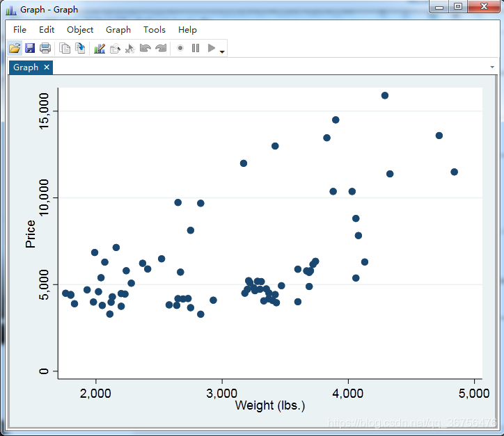Click the Graph window title bar icon
The height and width of the screenshot is (436, 504).
pyautogui.click(x=11, y=10)
